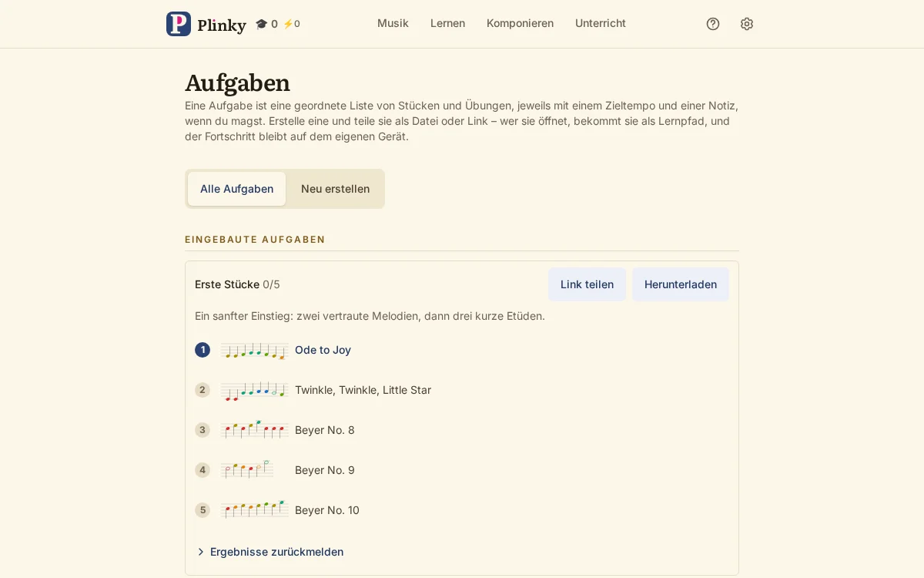Image resolution: width=924 pixels, height=578 pixels.
Task: Open the Beyer No. 8 piece
Action: click(x=325, y=430)
